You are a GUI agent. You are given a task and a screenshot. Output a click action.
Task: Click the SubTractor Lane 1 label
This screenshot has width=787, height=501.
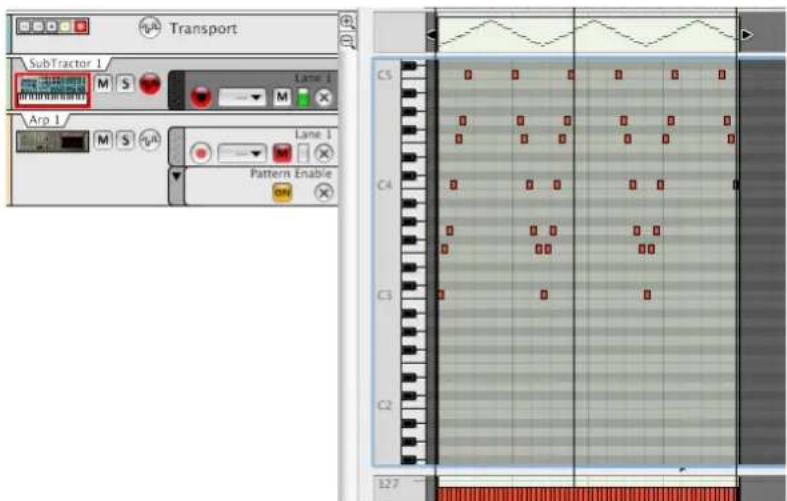[313, 78]
